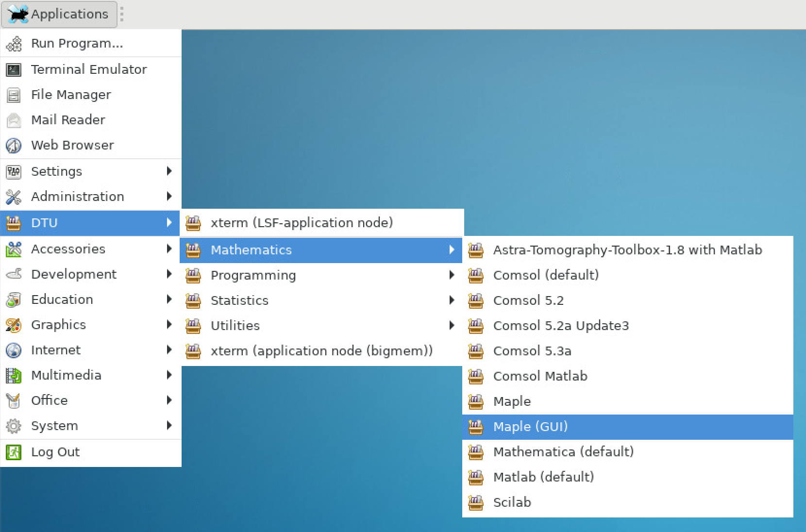Click the Applications mouse logo icon

point(18,14)
